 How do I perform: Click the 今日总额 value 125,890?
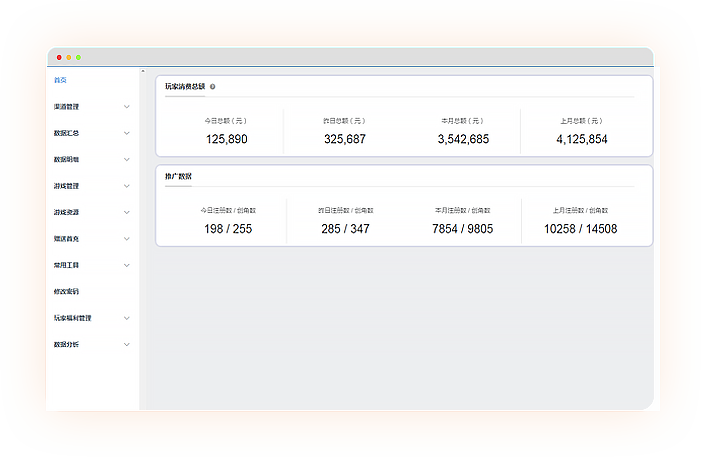pyautogui.click(x=227, y=139)
